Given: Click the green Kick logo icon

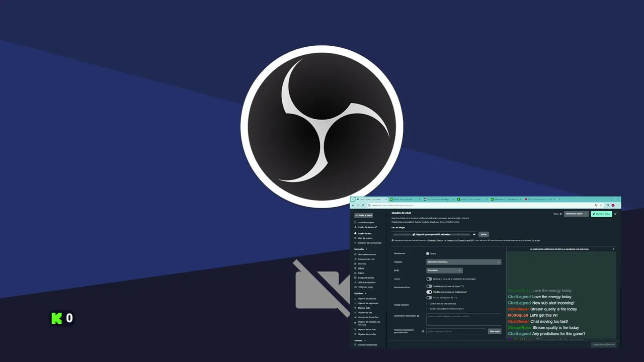Looking at the screenshot, I should point(56,318).
